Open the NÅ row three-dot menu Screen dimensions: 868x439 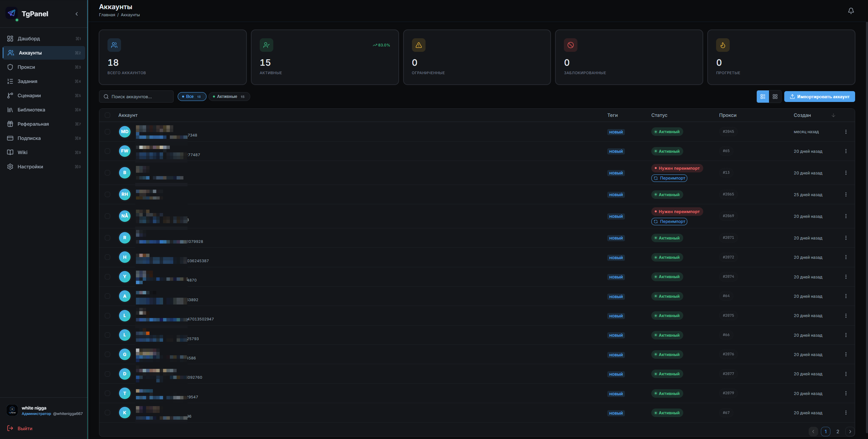[846, 216]
